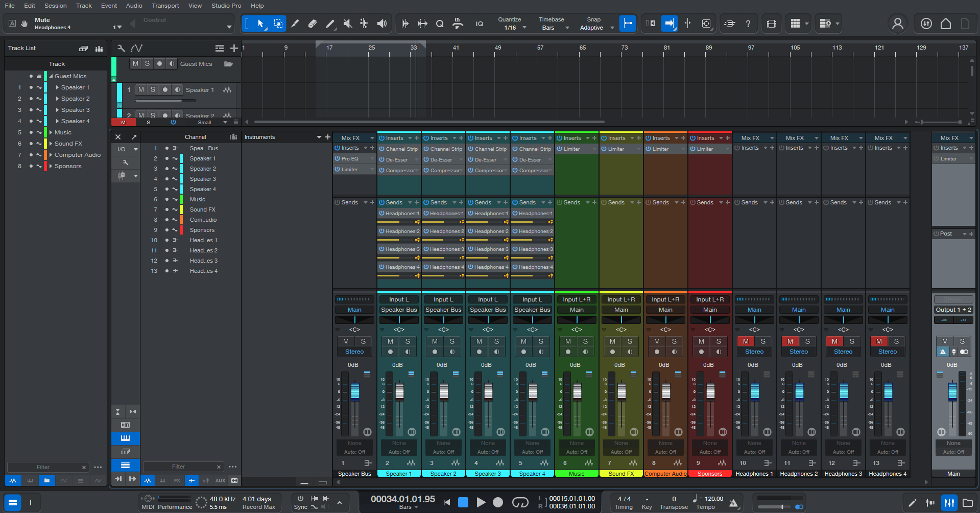Screen dimensions: 980x513
Task: Select the Paint tool in the toolbar
Action: point(330,24)
